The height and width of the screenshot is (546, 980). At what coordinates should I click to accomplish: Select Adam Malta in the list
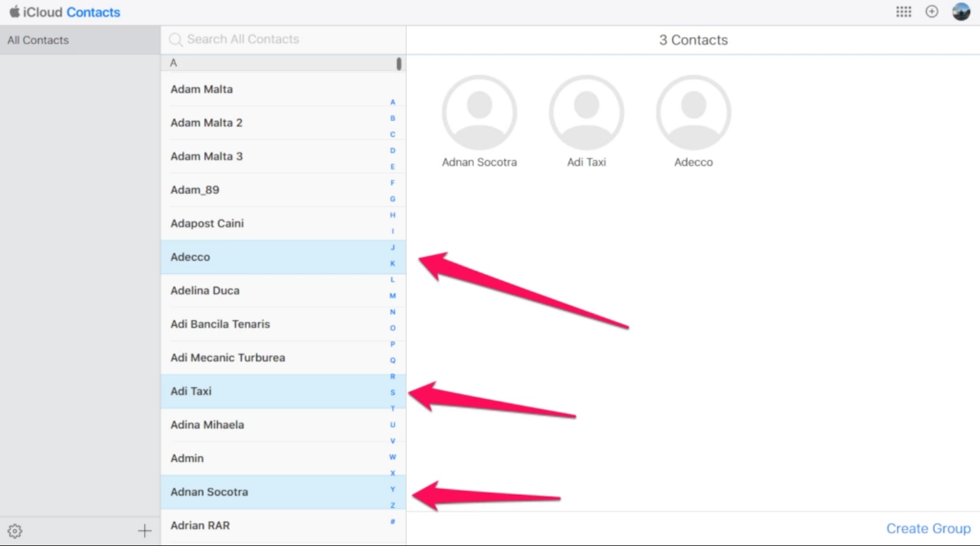(202, 89)
